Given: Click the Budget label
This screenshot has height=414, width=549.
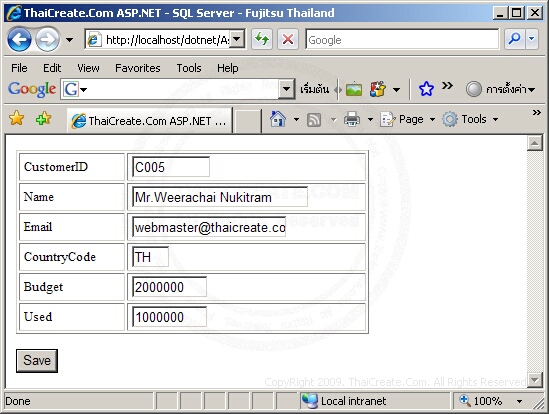Looking at the screenshot, I should 43,287.
